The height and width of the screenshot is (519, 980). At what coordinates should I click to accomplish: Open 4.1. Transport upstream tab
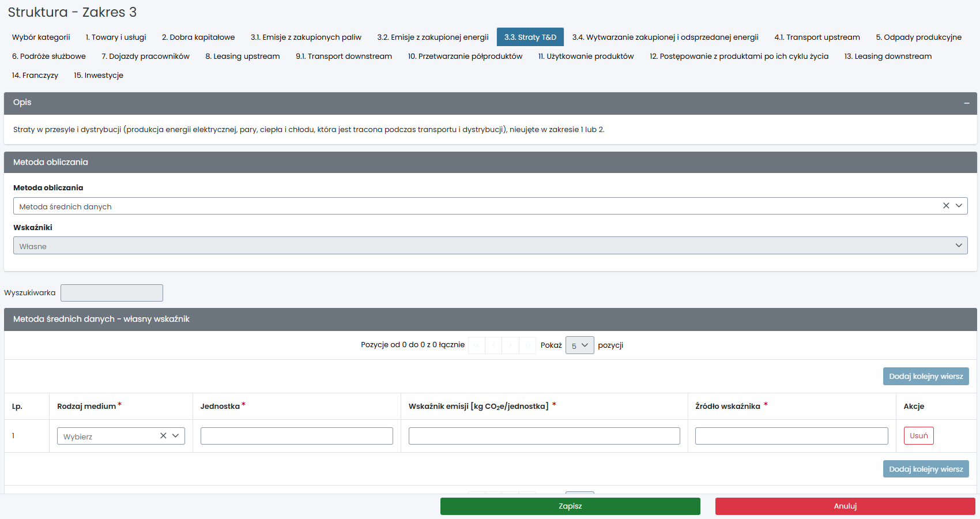pos(817,37)
